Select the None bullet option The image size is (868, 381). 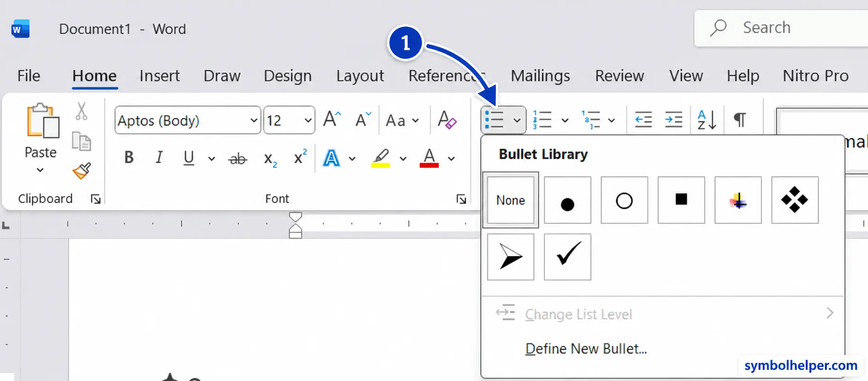pyautogui.click(x=510, y=200)
